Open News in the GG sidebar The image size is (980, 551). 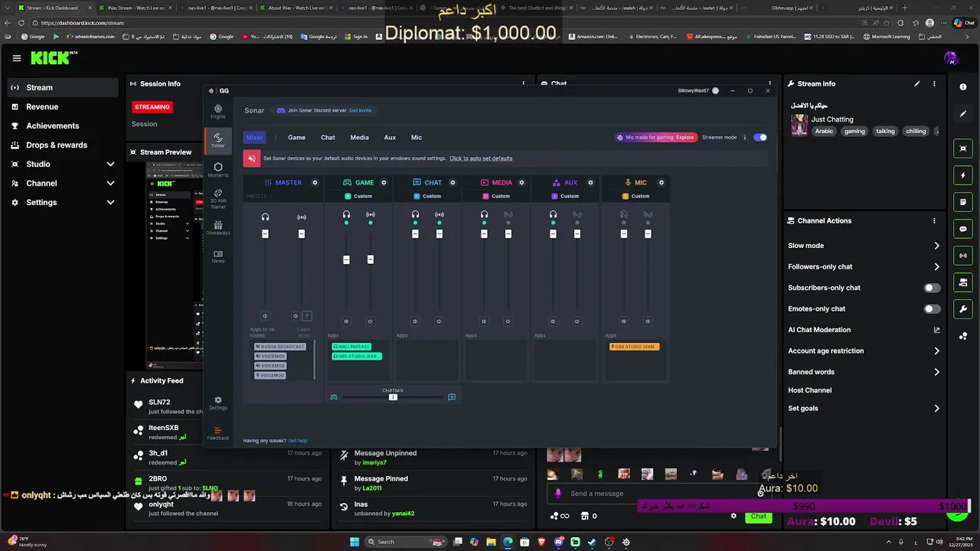click(x=218, y=256)
